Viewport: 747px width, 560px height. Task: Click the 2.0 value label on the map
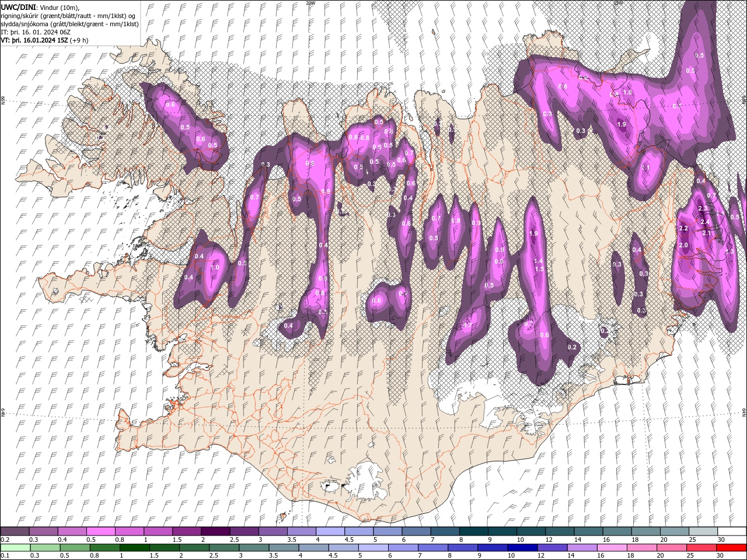click(683, 246)
